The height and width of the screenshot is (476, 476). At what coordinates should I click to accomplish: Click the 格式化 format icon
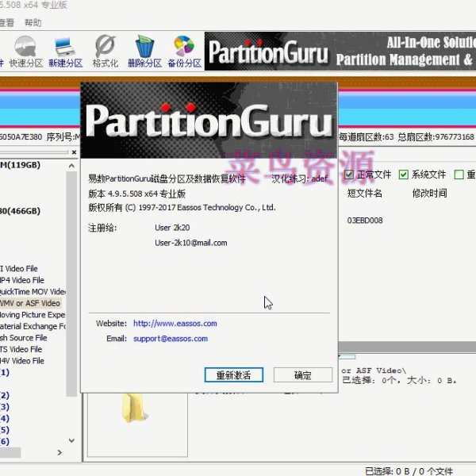105,52
